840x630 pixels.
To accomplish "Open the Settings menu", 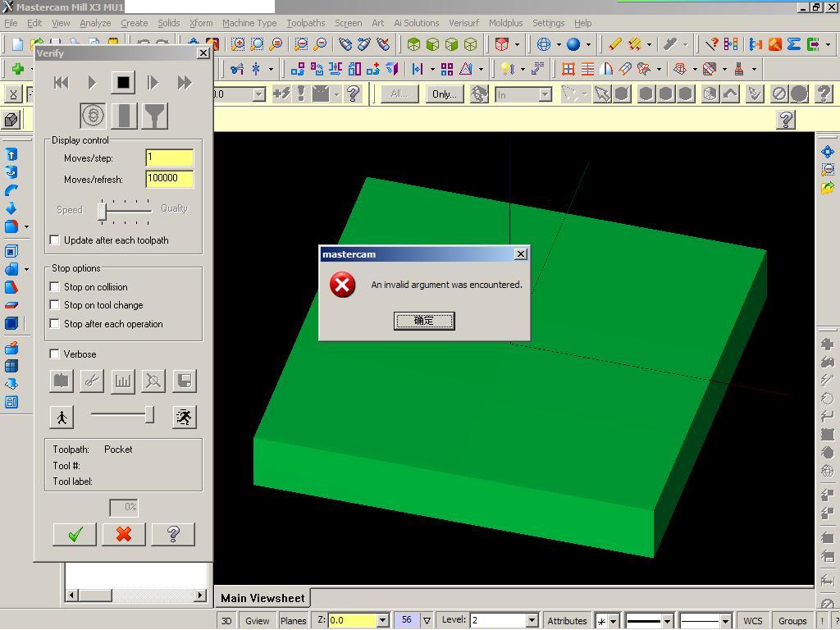I will 549,23.
